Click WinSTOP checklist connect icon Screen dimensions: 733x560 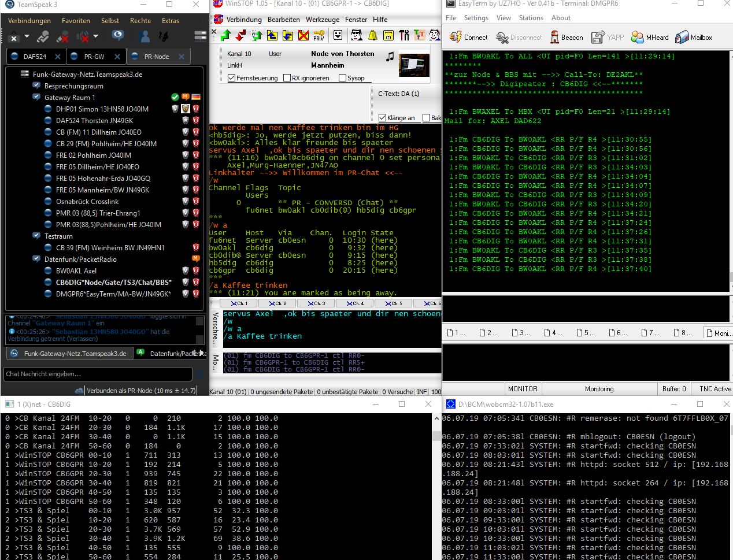(x=257, y=36)
